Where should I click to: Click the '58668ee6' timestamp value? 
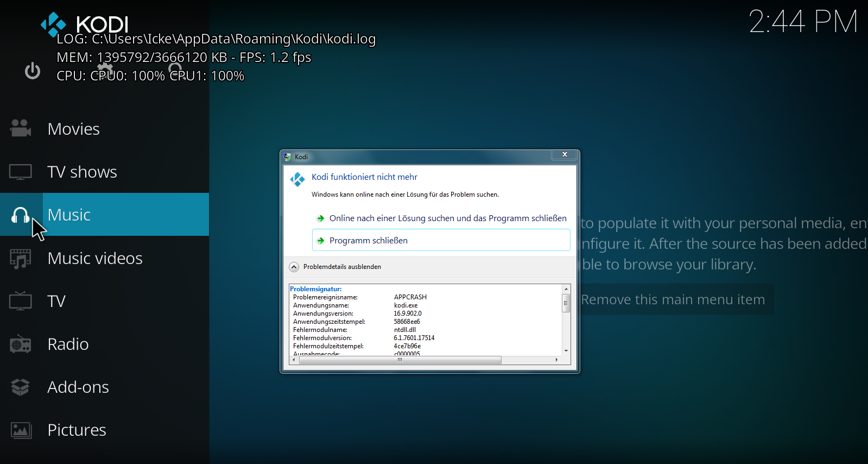tap(407, 322)
